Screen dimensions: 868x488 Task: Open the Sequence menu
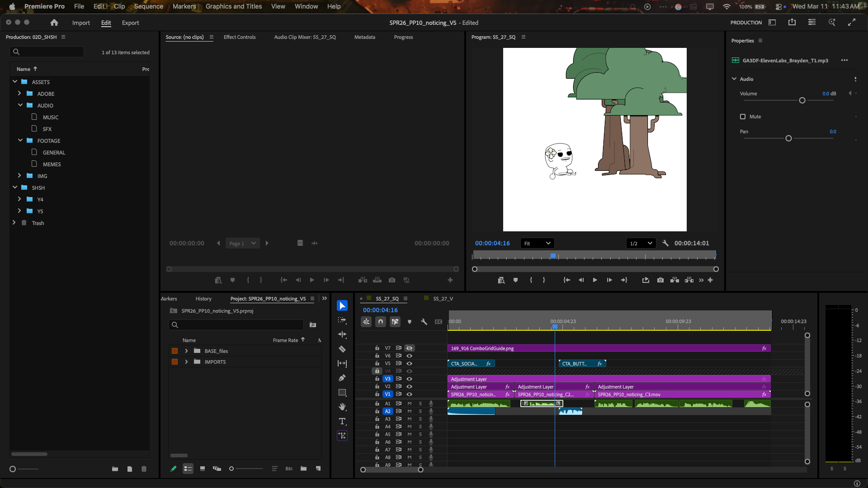(x=148, y=6)
